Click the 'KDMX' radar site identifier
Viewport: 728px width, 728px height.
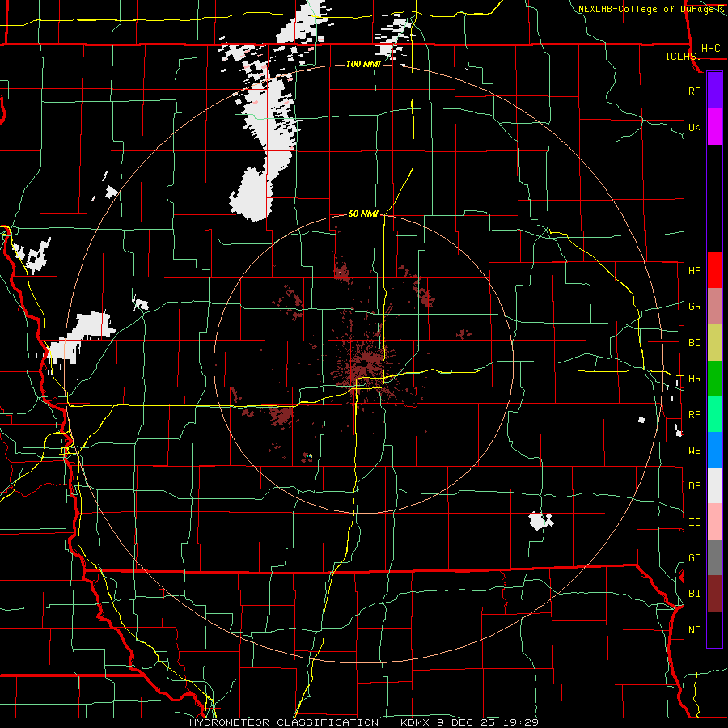415,722
